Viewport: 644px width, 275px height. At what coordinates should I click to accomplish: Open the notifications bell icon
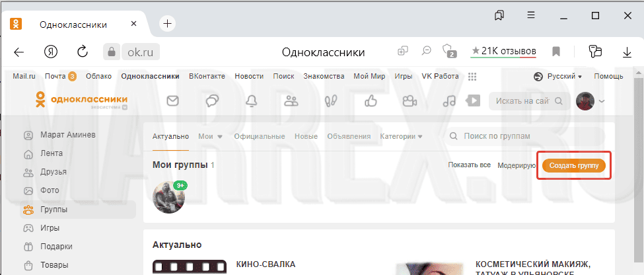(x=251, y=100)
